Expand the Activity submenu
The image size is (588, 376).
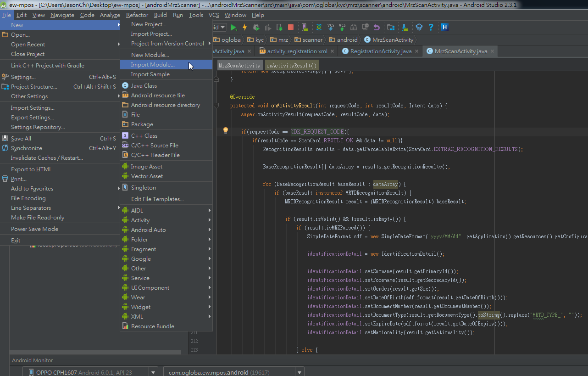click(x=140, y=220)
